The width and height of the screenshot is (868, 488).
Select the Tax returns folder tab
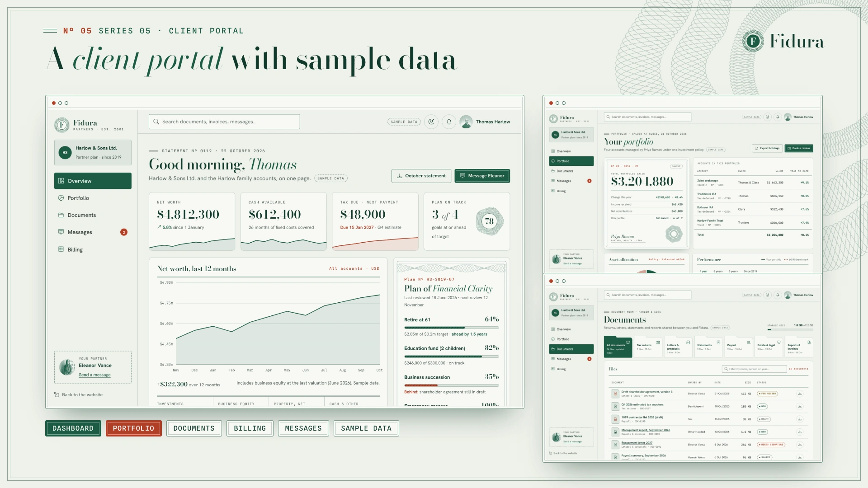click(648, 347)
